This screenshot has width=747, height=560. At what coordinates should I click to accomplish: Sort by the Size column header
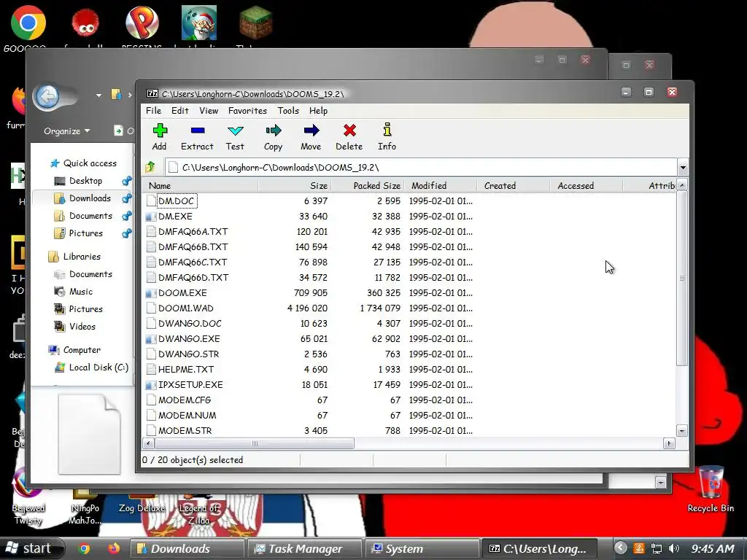[x=295, y=186]
